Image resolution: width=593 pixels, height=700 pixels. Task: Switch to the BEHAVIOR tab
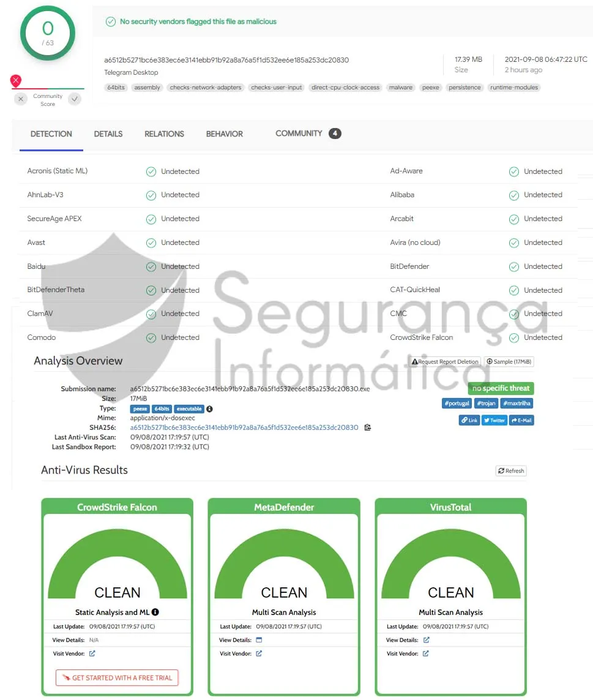pyautogui.click(x=225, y=134)
